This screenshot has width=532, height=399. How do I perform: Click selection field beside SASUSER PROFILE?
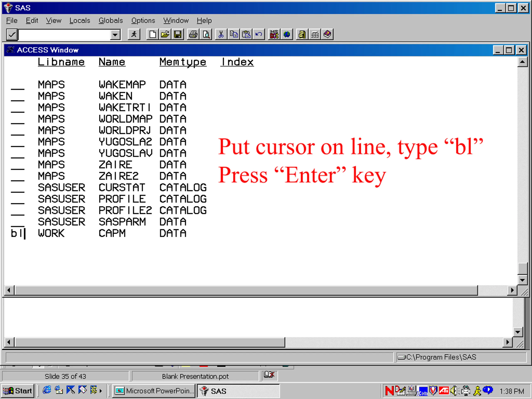click(x=17, y=199)
